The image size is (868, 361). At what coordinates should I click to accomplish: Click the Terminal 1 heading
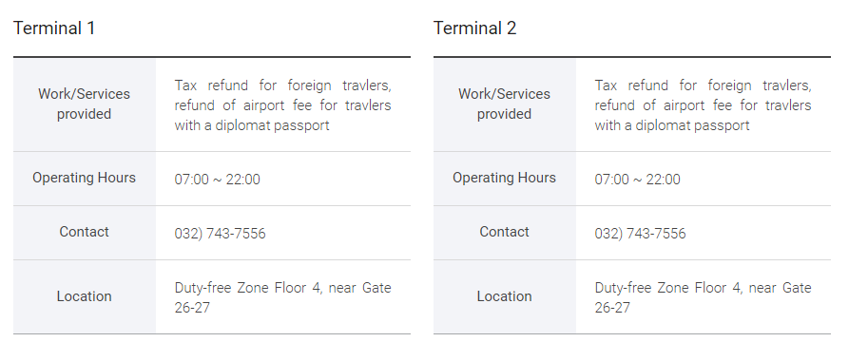click(x=54, y=28)
